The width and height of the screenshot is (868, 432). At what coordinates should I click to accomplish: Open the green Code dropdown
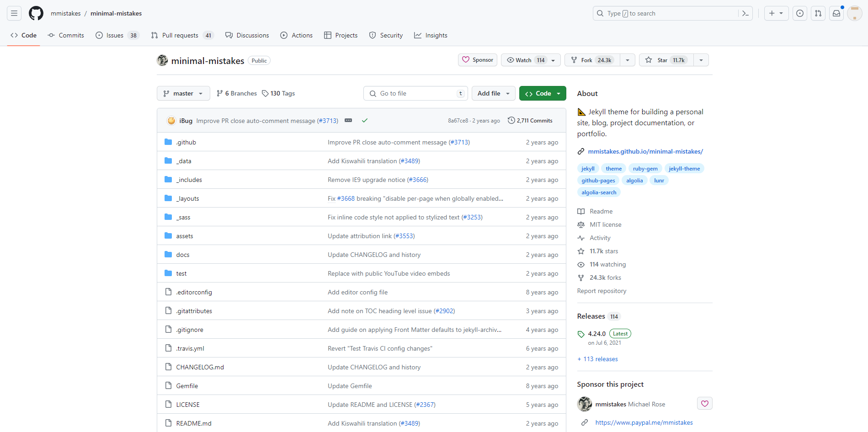(543, 93)
